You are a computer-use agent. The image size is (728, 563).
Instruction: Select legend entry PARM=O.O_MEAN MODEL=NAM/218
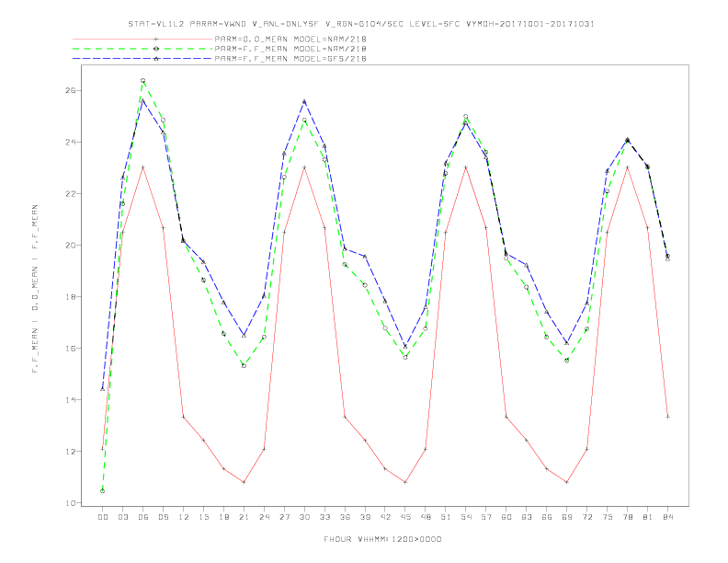(x=290, y=39)
